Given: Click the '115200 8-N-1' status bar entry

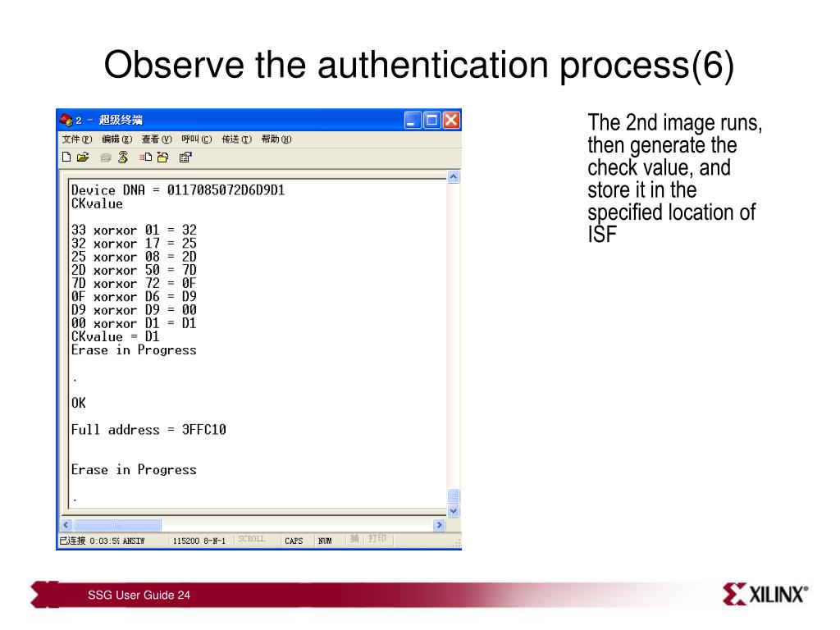Looking at the screenshot, I should tap(199, 541).
